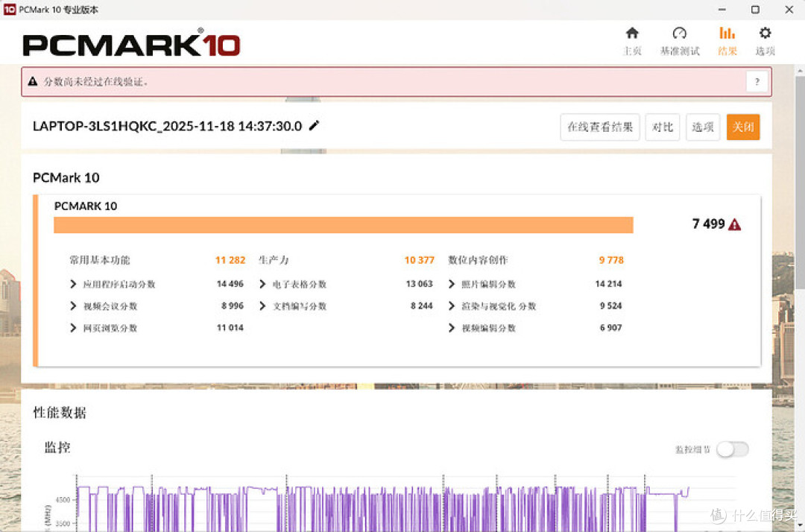
Task: Click the red warning icon beside 7 499
Action: [x=735, y=225]
